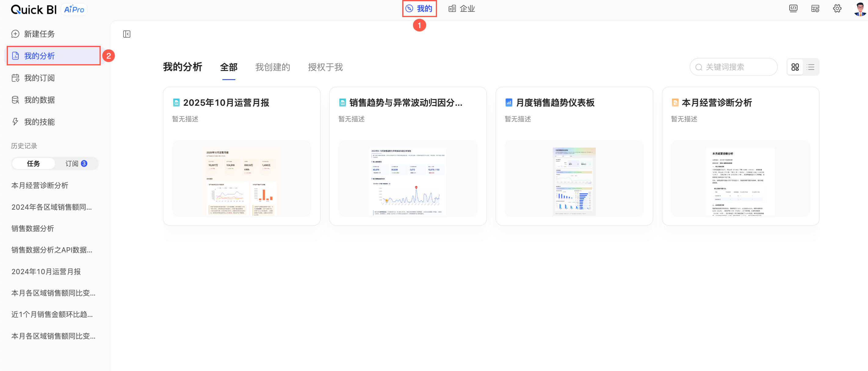Open history item 销售数据分析之API数据...
Image resolution: width=868 pixels, height=371 pixels.
pyautogui.click(x=52, y=250)
